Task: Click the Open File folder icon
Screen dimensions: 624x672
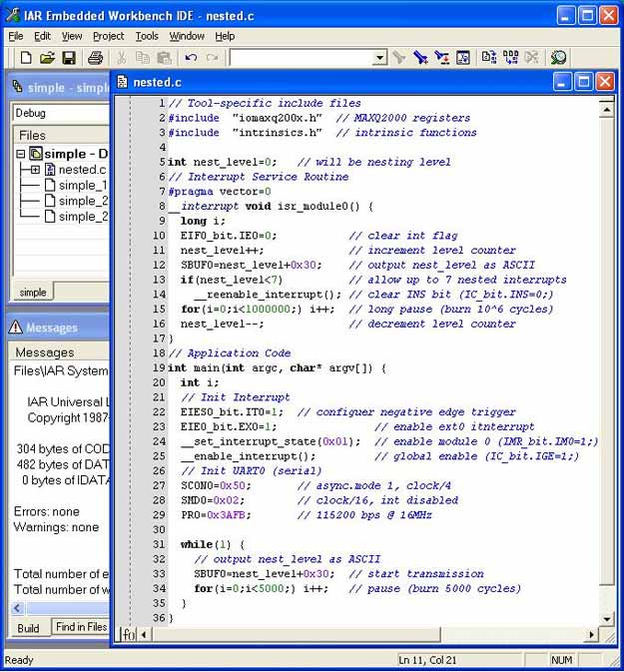Action: [x=47, y=58]
